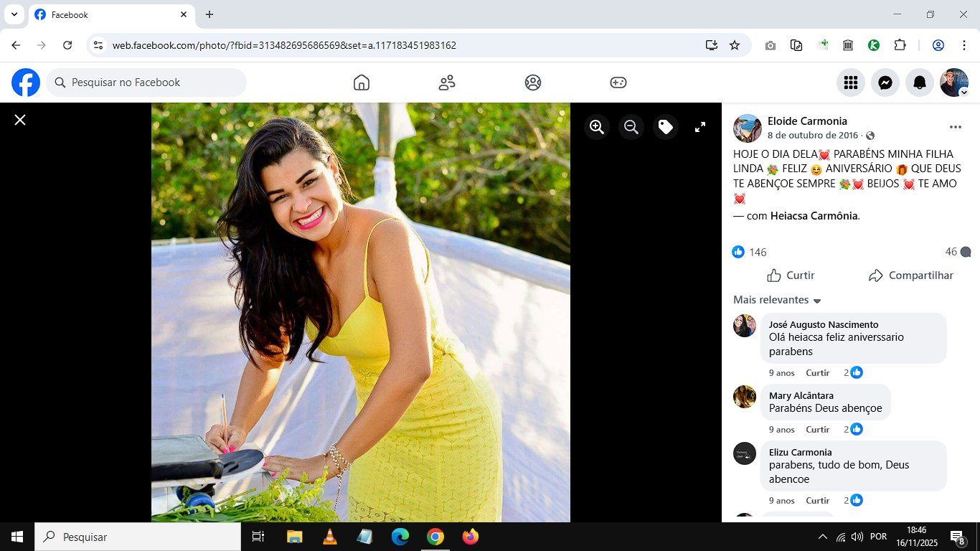Like José Augusto Nascimento's comment

[817, 373]
